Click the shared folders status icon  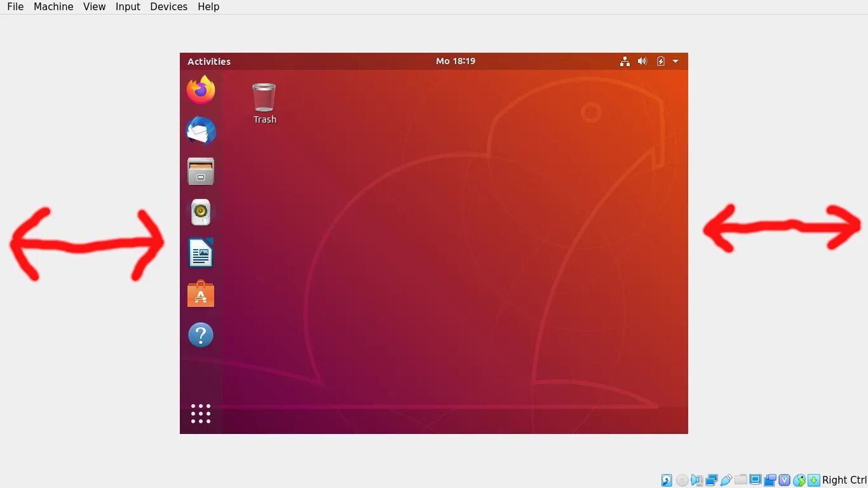[x=741, y=480]
